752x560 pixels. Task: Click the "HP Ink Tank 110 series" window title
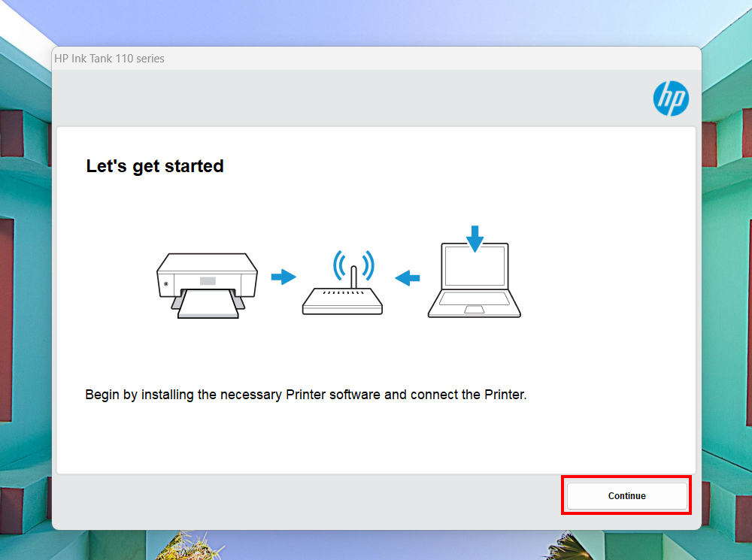[x=109, y=59]
